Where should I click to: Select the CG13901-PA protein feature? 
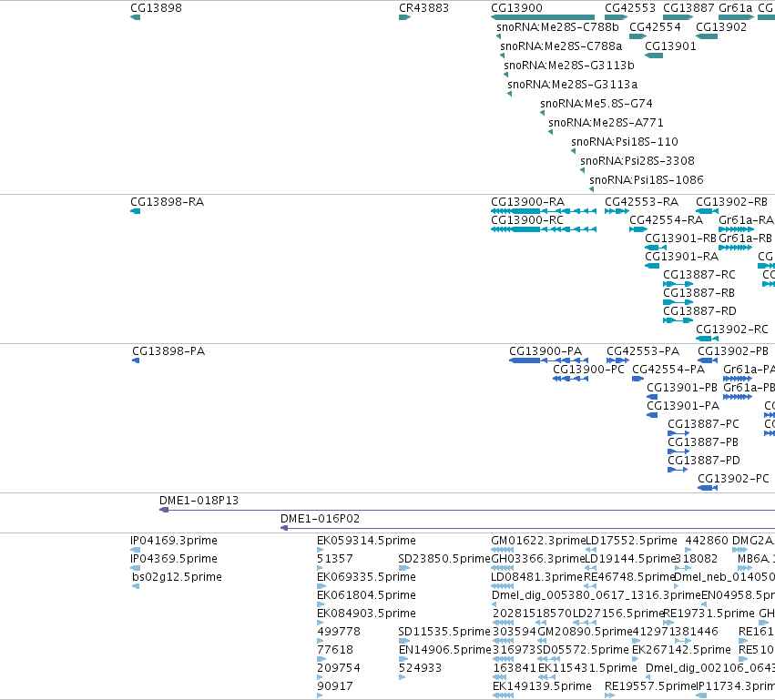coord(652,415)
